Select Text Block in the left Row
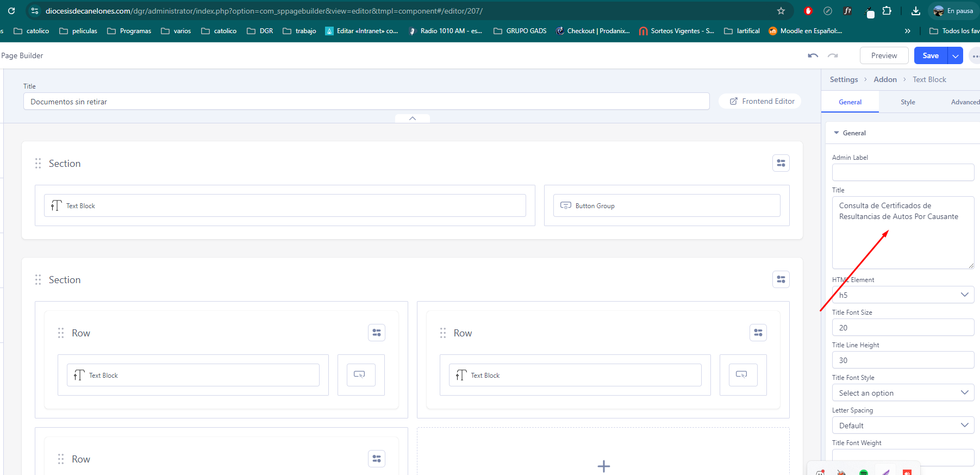 [x=193, y=375]
